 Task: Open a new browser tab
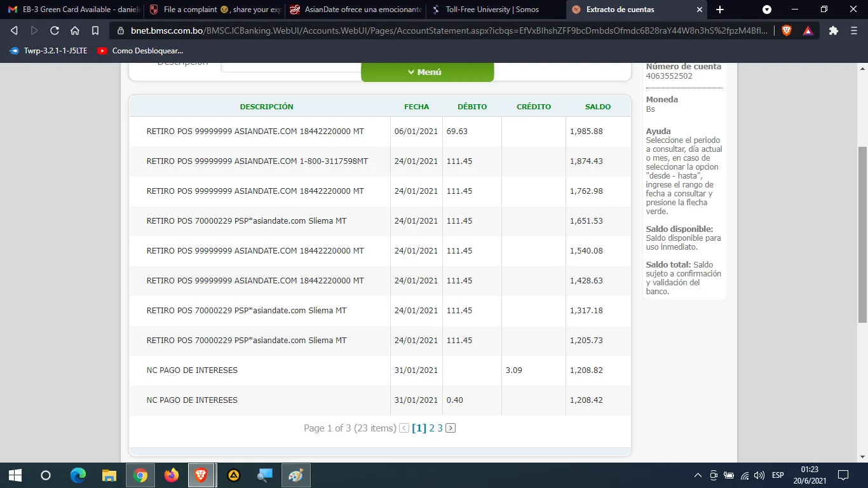[720, 10]
